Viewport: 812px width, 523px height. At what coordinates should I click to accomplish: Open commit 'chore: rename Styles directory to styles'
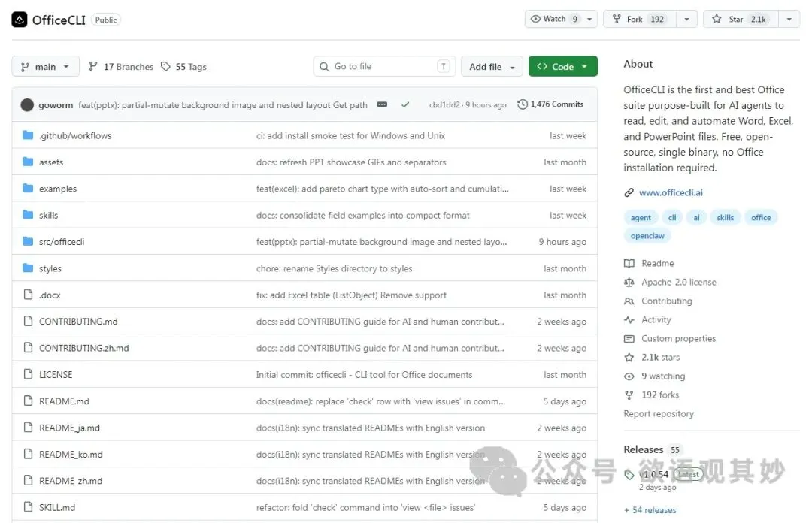[x=334, y=268]
